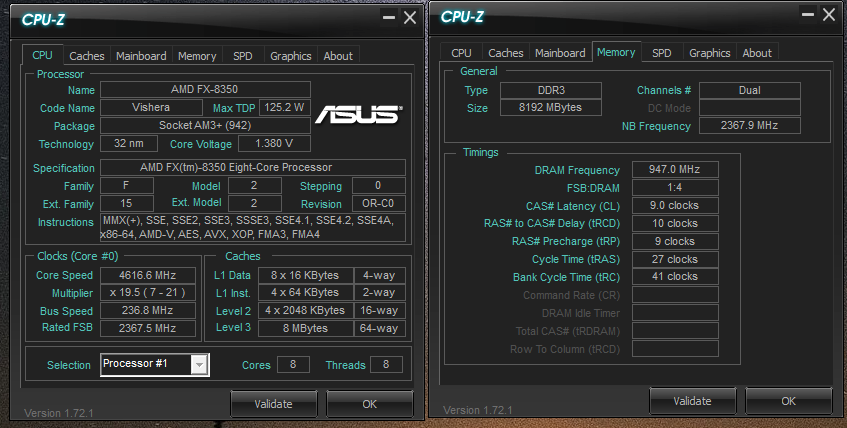847x428 pixels.
Task: Click the 4 x 64 KBytes L1 Inst. value
Action: click(x=305, y=293)
